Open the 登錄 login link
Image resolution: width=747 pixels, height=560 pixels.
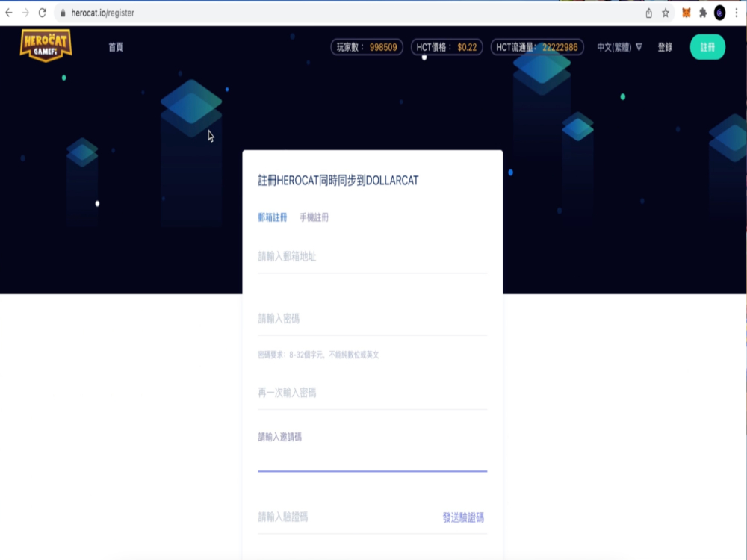click(x=665, y=47)
